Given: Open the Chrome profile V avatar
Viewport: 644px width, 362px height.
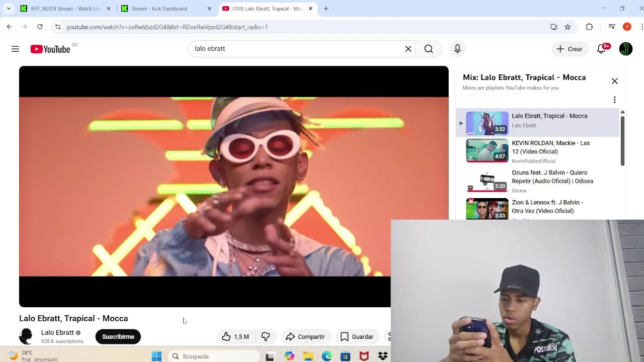Looking at the screenshot, I should point(627,27).
